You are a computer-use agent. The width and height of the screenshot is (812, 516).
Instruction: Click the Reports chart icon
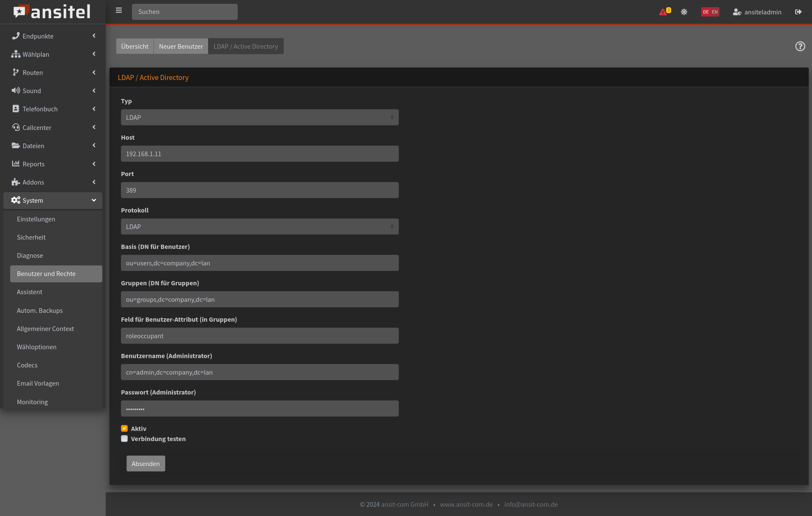tap(16, 164)
